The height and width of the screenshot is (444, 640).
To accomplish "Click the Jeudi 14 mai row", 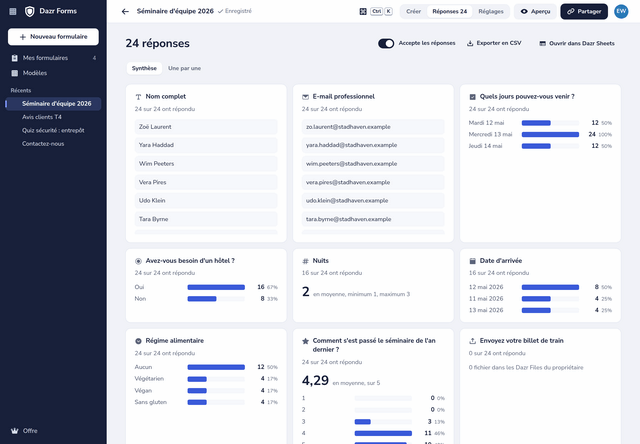I will [x=540, y=146].
